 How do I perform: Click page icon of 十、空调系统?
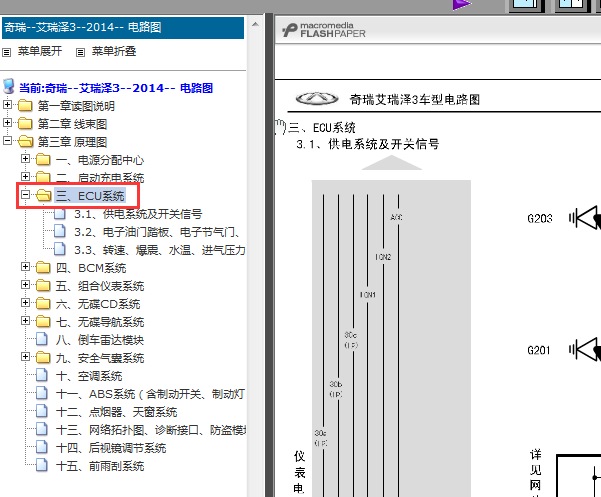click(42, 375)
